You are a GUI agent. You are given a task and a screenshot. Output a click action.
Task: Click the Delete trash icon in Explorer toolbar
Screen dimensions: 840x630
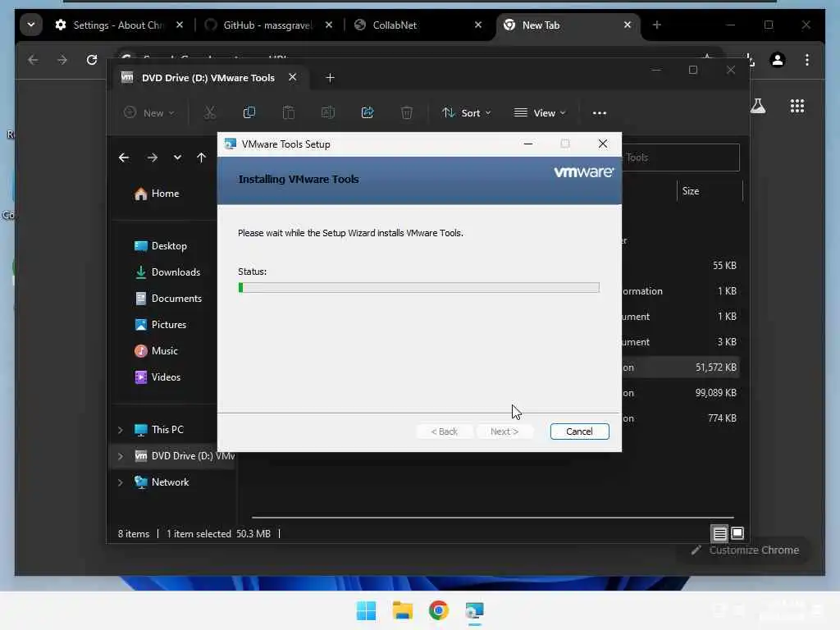[407, 112]
